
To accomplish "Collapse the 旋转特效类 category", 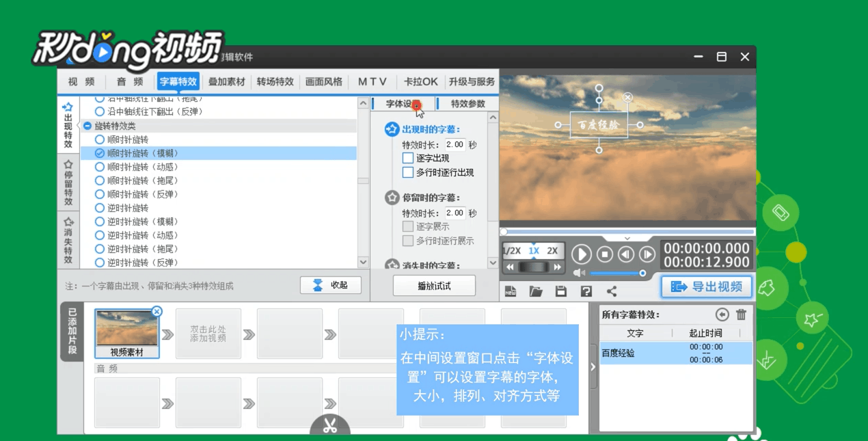I will [x=87, y=126].
